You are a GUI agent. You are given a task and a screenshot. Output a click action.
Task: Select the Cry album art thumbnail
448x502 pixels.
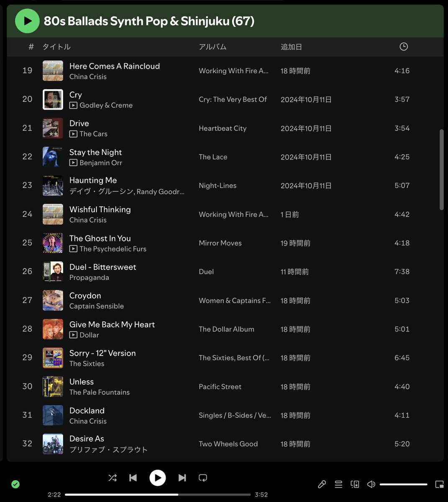point(53,100)
